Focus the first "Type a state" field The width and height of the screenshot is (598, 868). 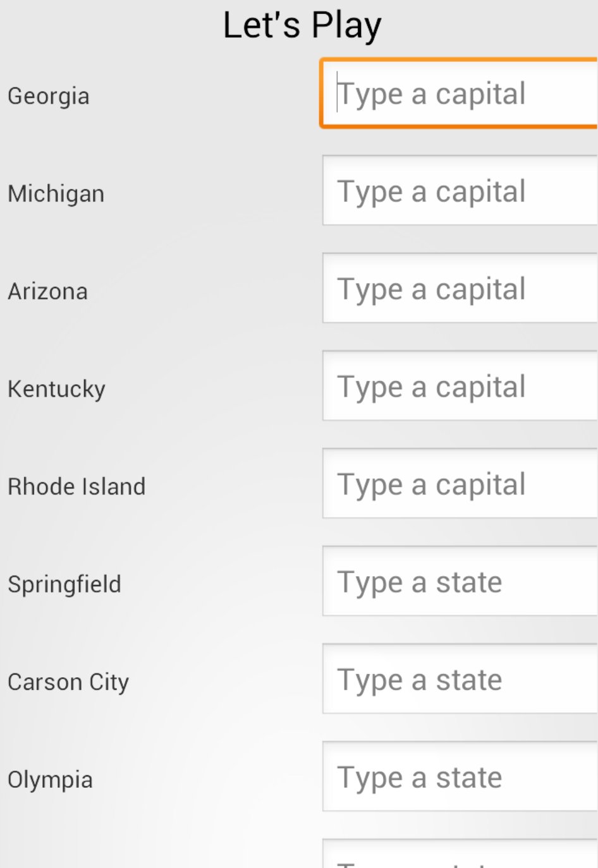click(x=460, y=582)
